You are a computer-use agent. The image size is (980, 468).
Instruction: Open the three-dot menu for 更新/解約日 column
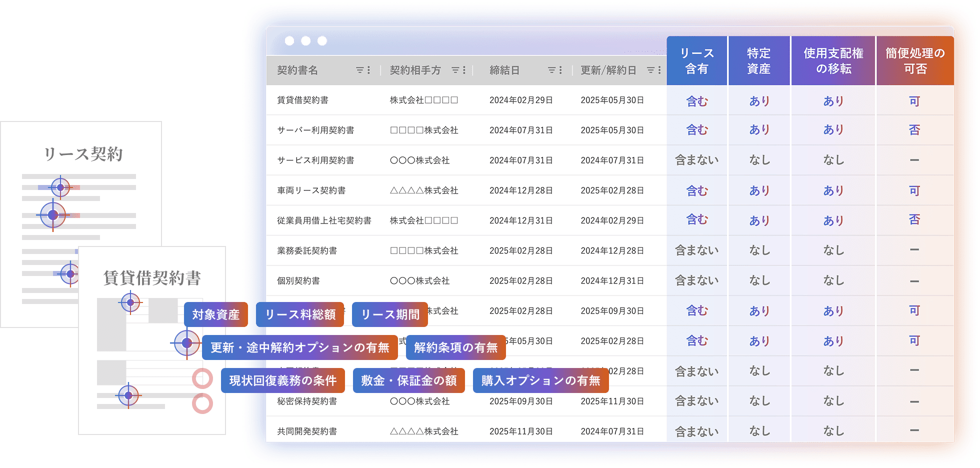click(x=659, y=70)
